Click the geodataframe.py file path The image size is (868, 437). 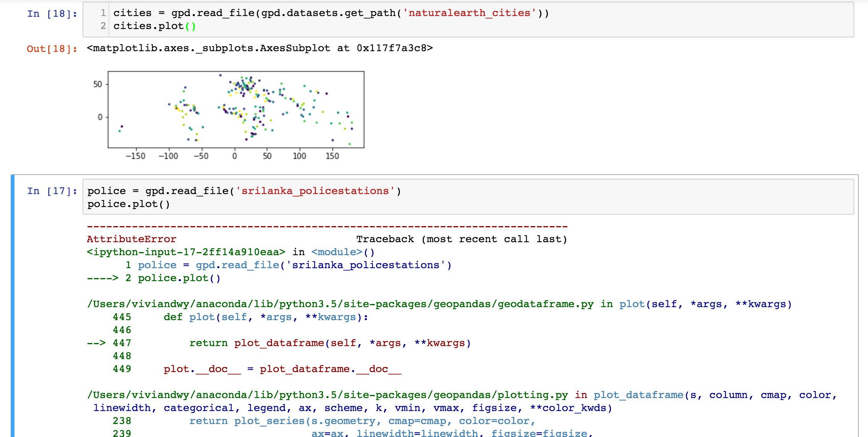point(340,304)
